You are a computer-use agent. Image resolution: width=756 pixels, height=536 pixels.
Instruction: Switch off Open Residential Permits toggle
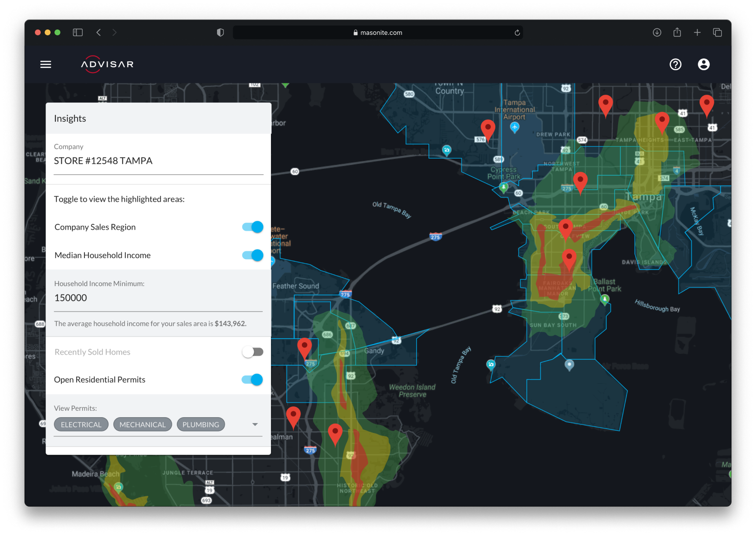point(253,379)
